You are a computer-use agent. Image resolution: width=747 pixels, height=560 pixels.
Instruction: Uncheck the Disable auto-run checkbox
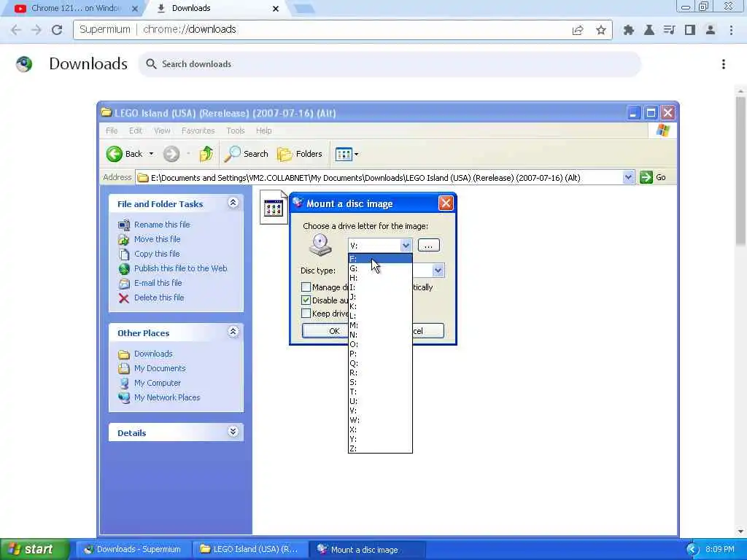tap(306, 300)
